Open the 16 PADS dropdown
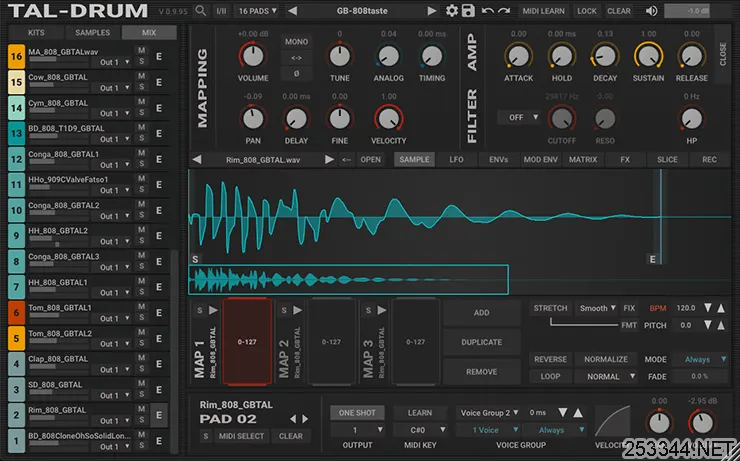Image resolution: width=740 pixels, height=461 pixels. [257, 10]
